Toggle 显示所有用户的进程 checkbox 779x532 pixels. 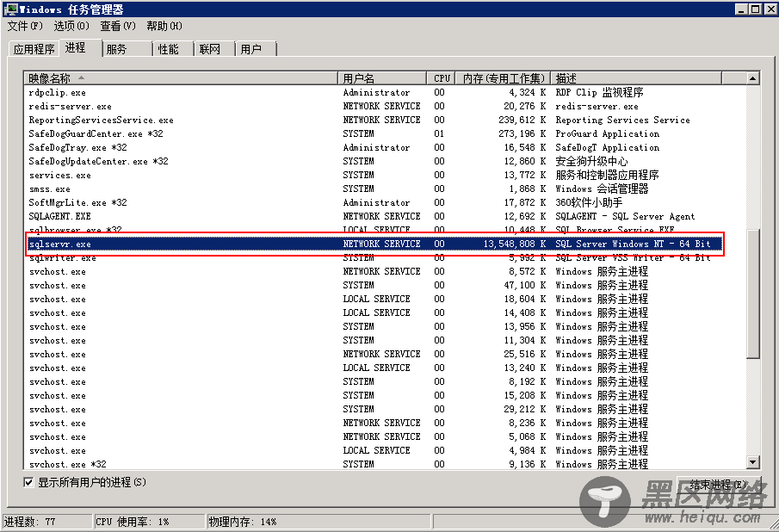pyautogui.click(x=28, y=482)
